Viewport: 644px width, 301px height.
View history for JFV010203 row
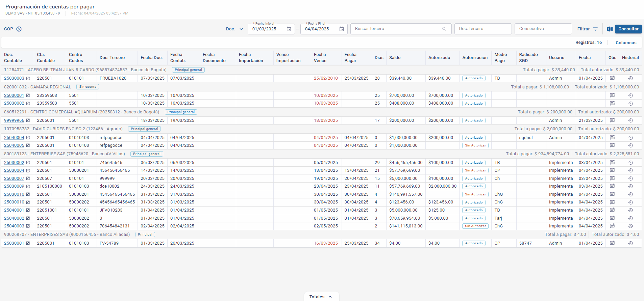coord(630,210)
